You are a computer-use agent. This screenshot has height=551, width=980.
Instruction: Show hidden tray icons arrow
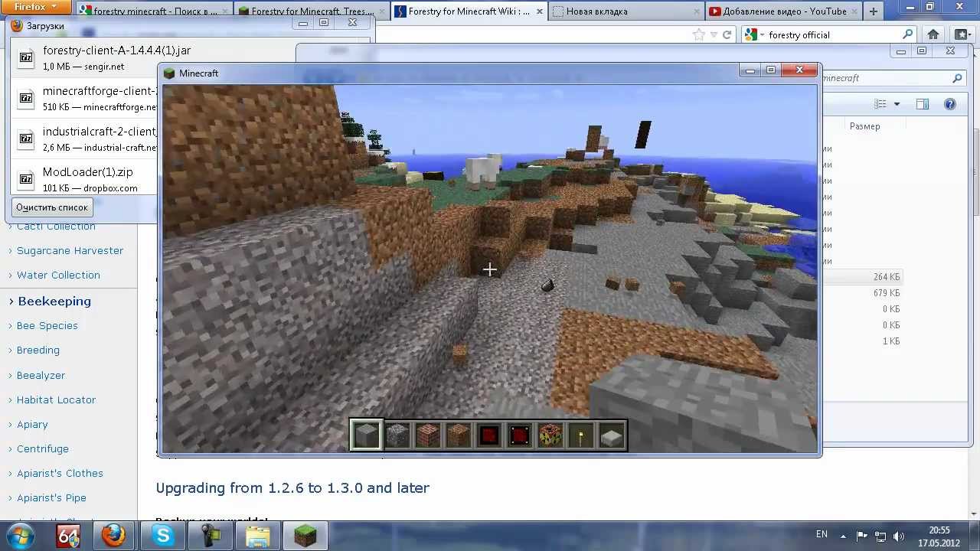click(843, 536)
